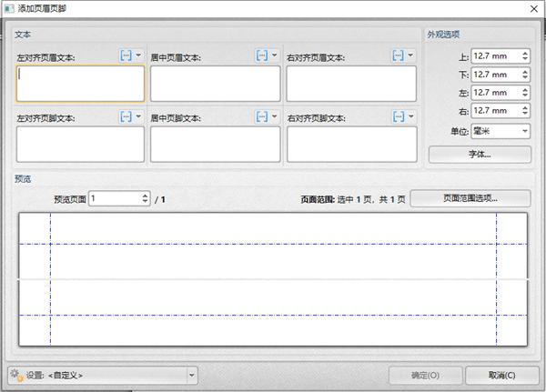Click the dialog title bar app icon
The height and width of the screenshot is (392, 546).
coord(9,8)
